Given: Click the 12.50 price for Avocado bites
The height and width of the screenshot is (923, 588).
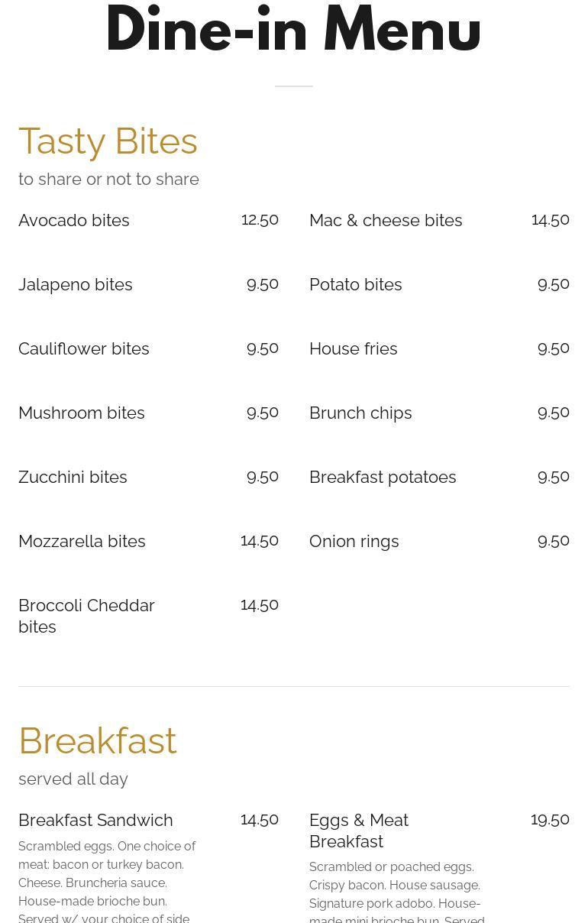Looking at the screenshot, I should [260, 220].
